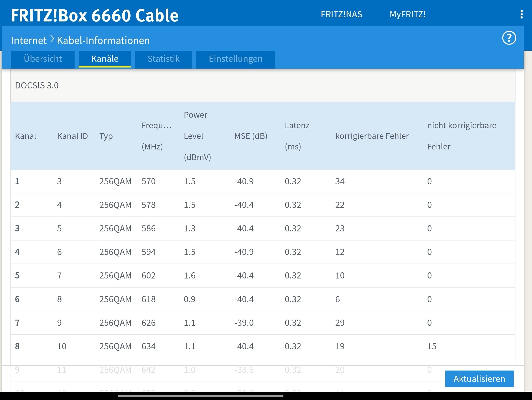Select the Kanäle tab
This screenshot has height=400, width=532.
(105, 59)
